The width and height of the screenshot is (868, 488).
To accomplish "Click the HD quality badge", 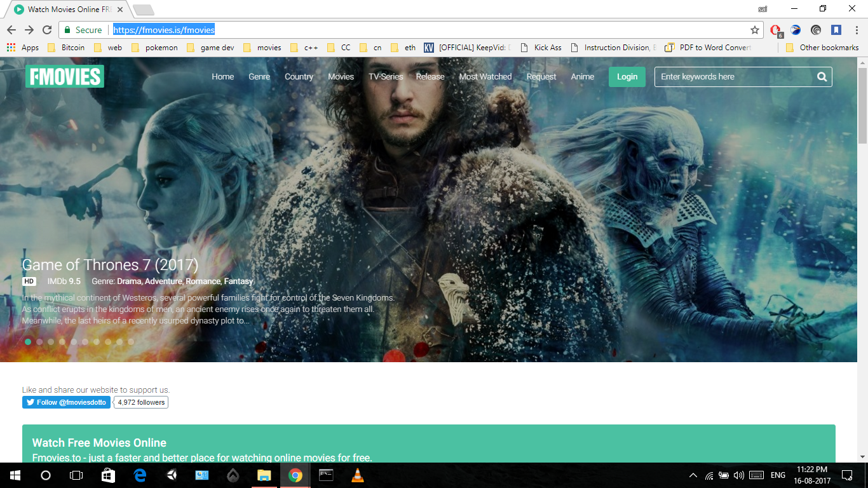I will pos(29,281).
